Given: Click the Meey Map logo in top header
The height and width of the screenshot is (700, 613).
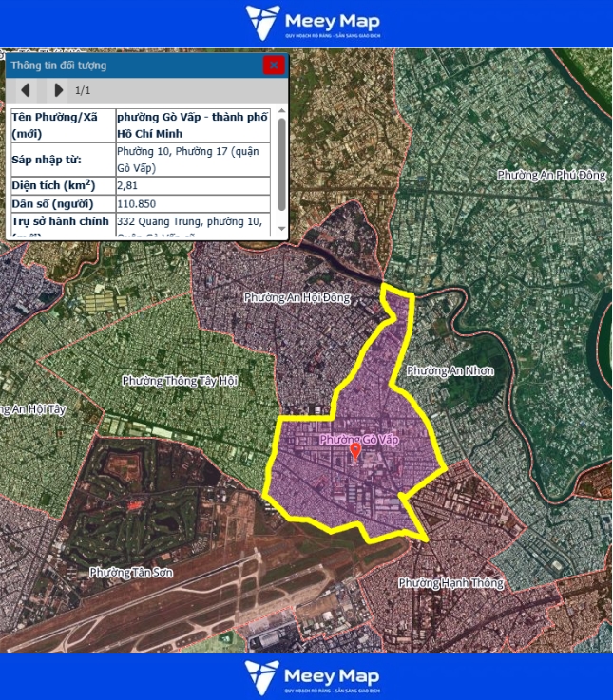Looking at the screenshot, I should coord(306,23).
